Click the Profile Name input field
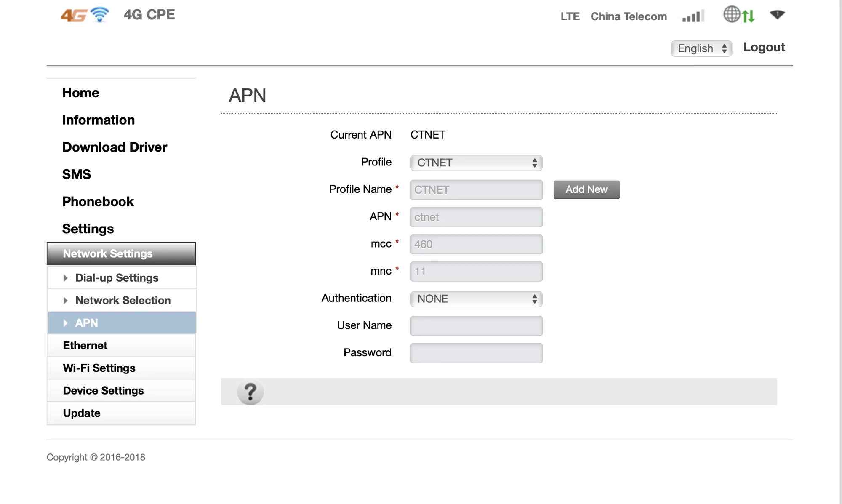This screenshot has width=842, height=504. 476,190
